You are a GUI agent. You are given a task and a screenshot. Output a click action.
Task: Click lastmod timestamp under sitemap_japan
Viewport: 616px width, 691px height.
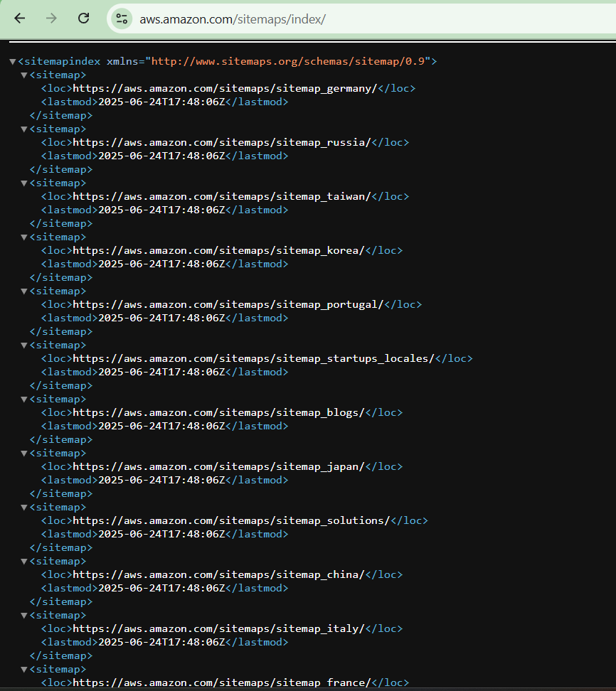[162, 481]
